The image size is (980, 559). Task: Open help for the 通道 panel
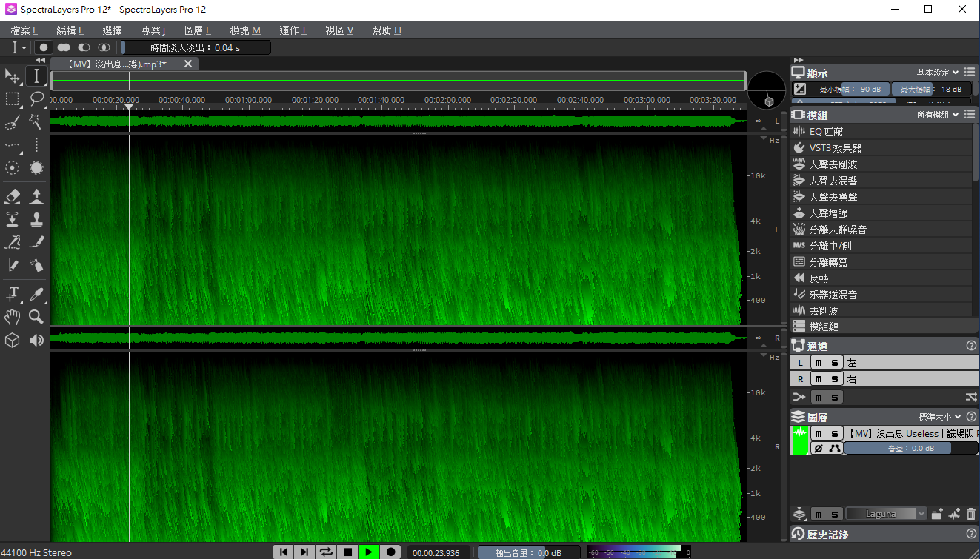click(971, 346)
